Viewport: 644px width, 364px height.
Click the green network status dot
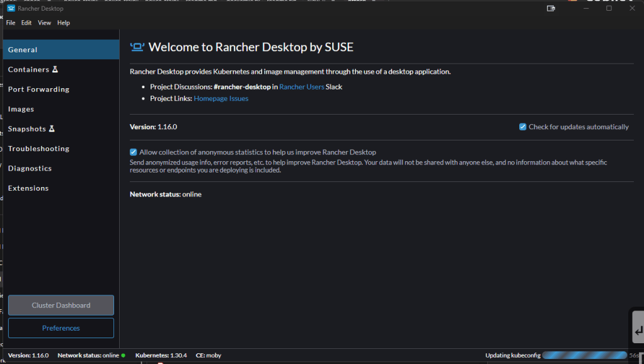[x=124, y=355]
